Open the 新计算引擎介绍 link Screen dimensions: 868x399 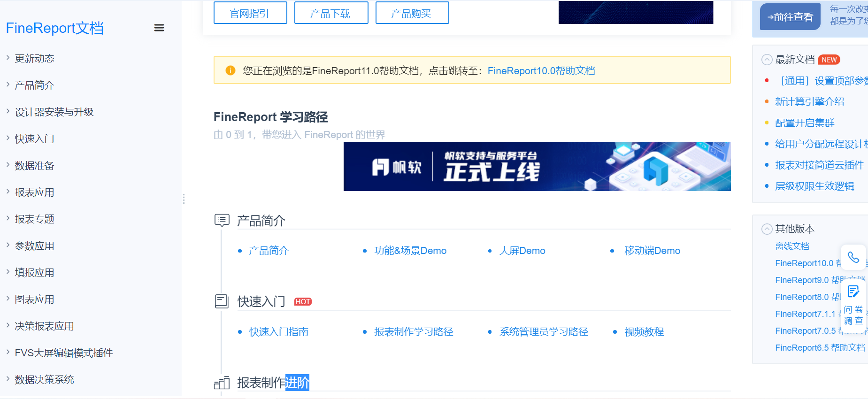[809, 102]
